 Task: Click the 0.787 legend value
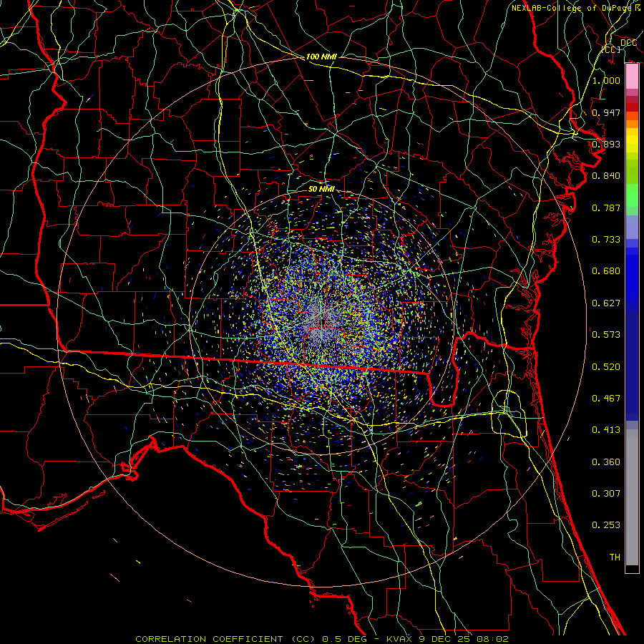tap(606, 208)
